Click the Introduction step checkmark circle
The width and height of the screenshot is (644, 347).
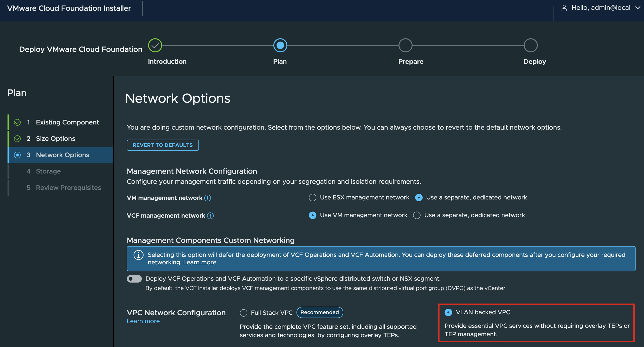click(155, 45)
